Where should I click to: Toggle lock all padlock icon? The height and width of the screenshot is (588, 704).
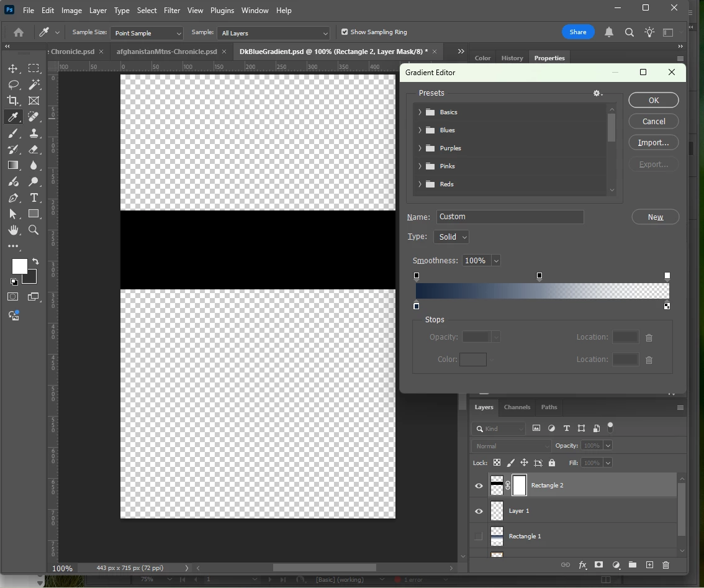tap(552, 463)
